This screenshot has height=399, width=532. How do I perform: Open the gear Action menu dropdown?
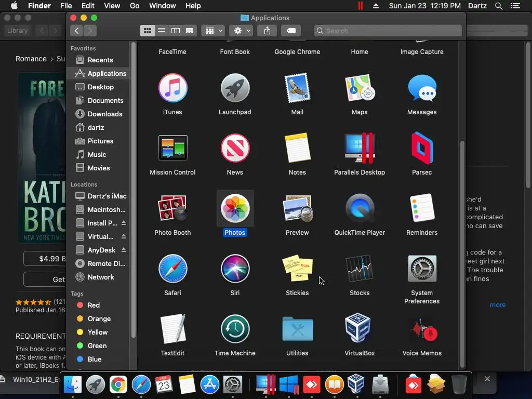tap(241, 31)
